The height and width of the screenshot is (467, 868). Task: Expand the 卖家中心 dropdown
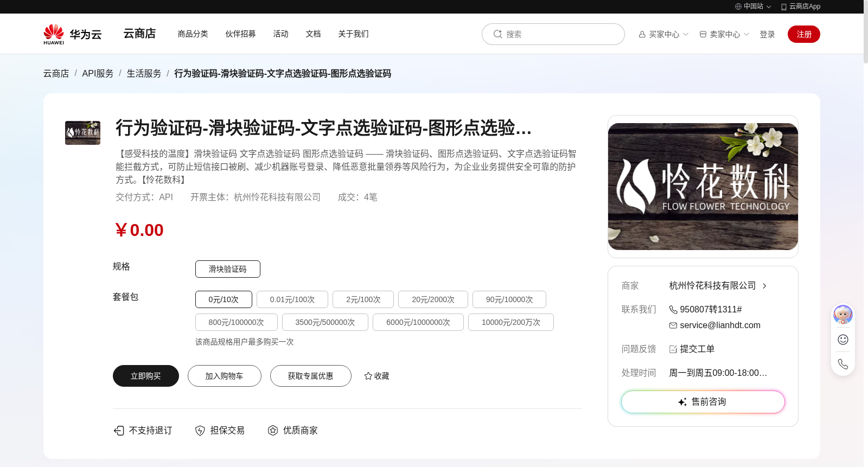[724, 34]
